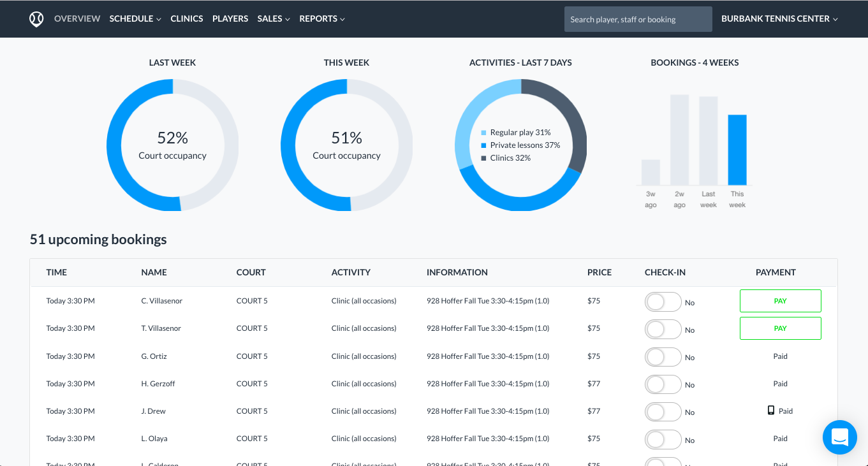This screenshot has width=868, height=466.
Task: Click $77 price in J. Drew row
Action: click(594, 411)
